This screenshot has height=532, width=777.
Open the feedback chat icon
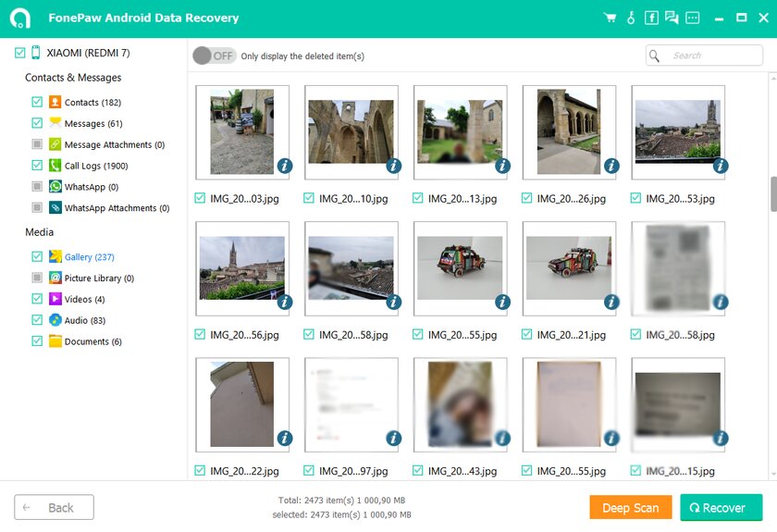672,18
